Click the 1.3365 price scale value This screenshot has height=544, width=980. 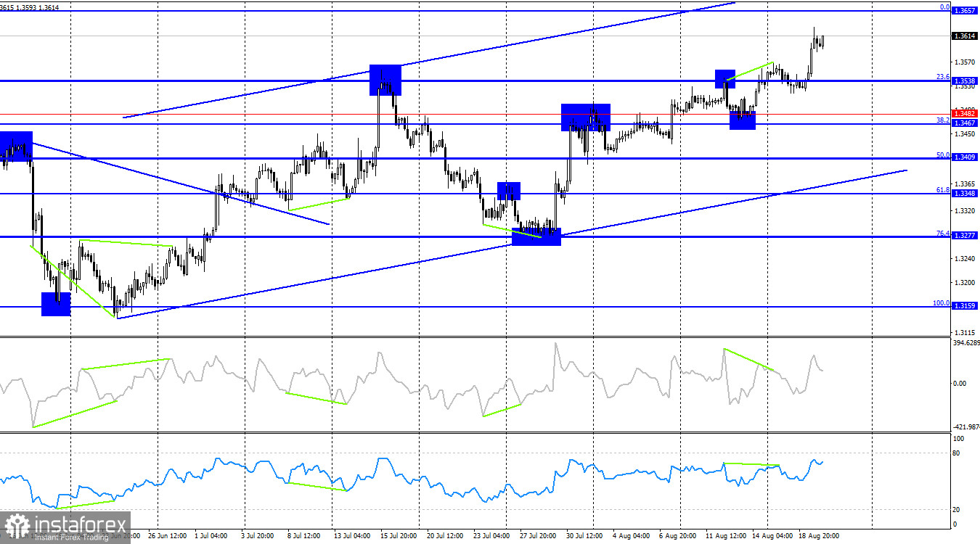point(965,184)
